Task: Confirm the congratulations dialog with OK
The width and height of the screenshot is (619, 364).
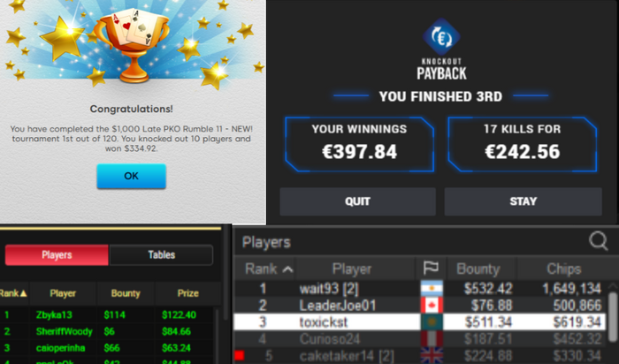Action: pos(131,176)
